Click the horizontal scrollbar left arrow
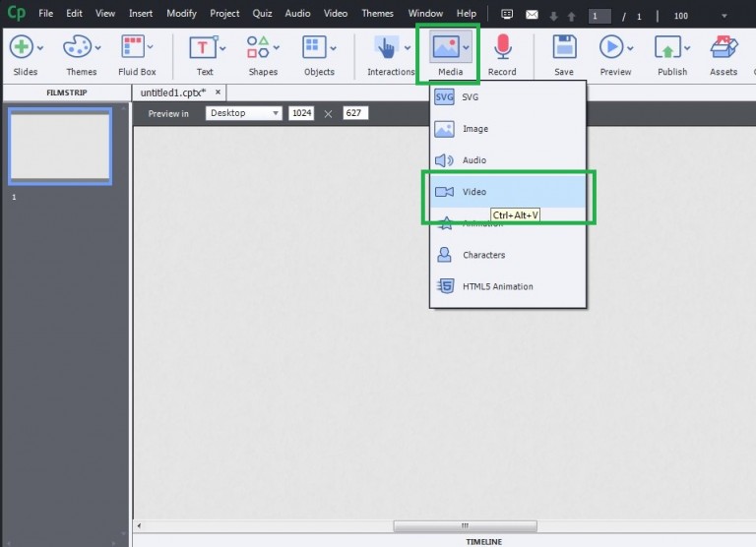756x547 pixels. (x=140, y=525)
